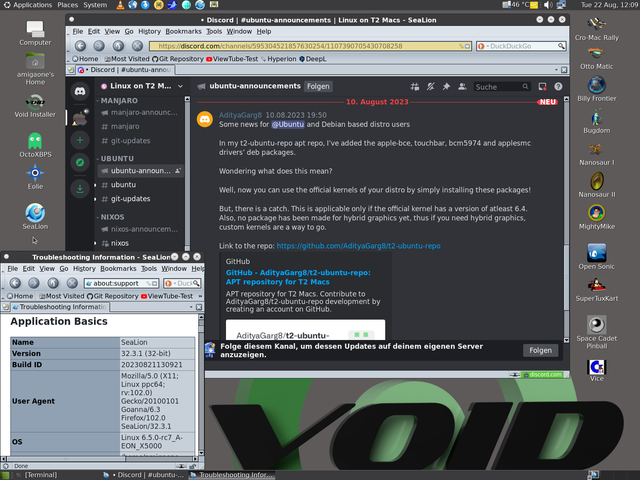This screenshot has width=640, height=480.
Task: Click back button in Discord SeaLion window
Action: (x=80, y=46)
